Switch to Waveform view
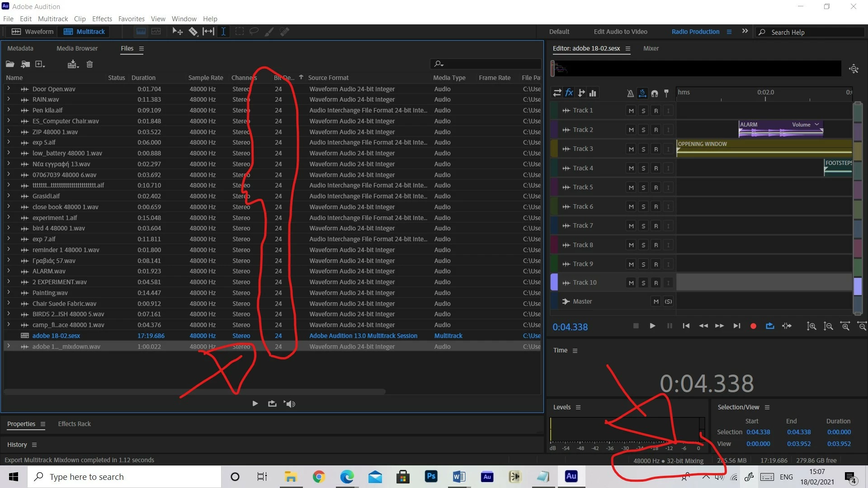Screen dimensions: 868x488 click(33, 32)
